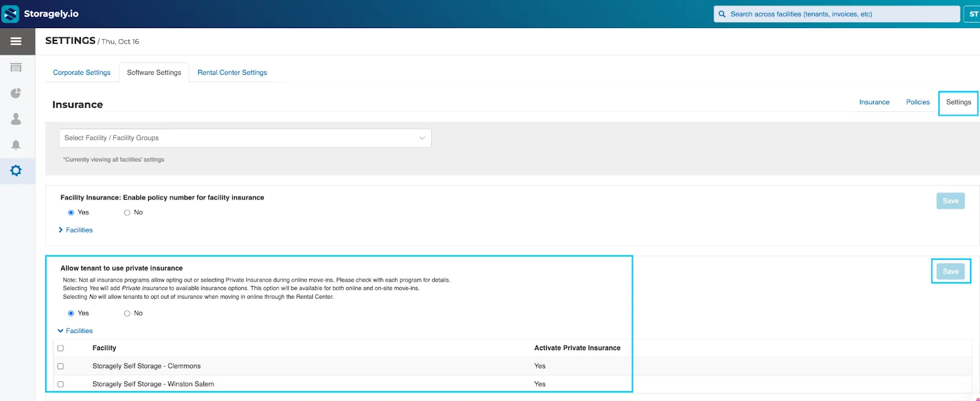Click the search magnifier icon
980x401 pixels.
coord(722,14)
